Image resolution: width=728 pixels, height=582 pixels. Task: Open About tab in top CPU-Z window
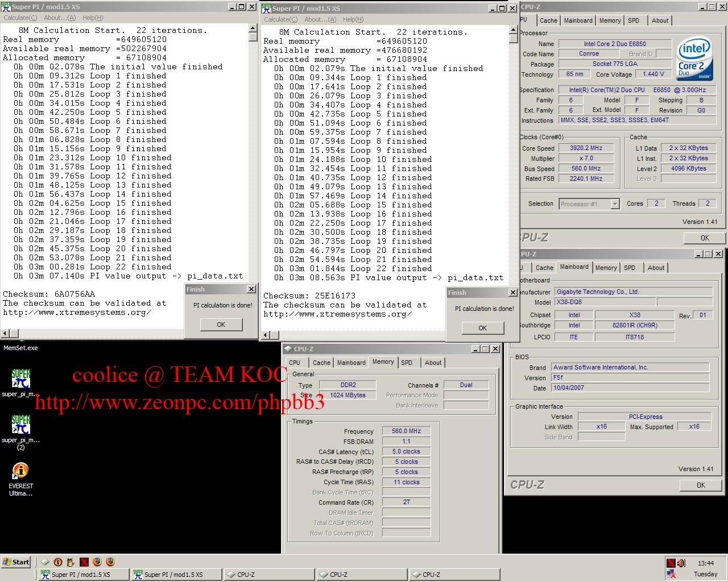[x=660, y=20]
